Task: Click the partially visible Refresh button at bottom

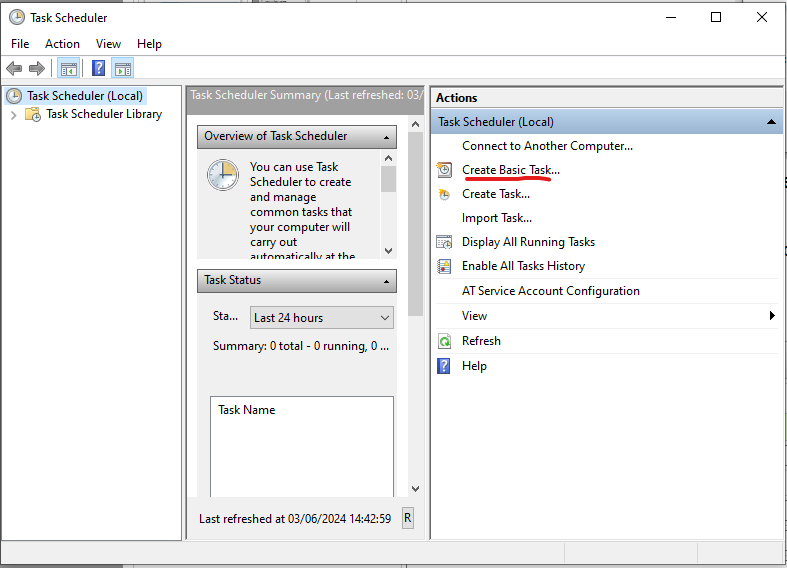Action: click(x=408, y=518)
